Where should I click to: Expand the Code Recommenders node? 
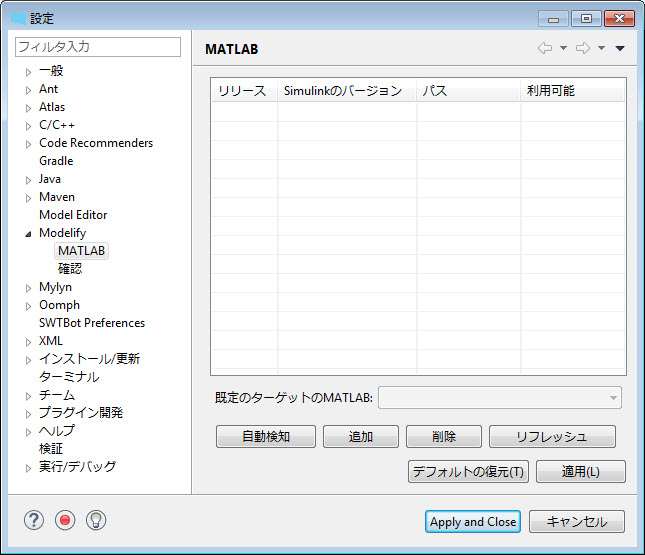click(x=28, y=144)
